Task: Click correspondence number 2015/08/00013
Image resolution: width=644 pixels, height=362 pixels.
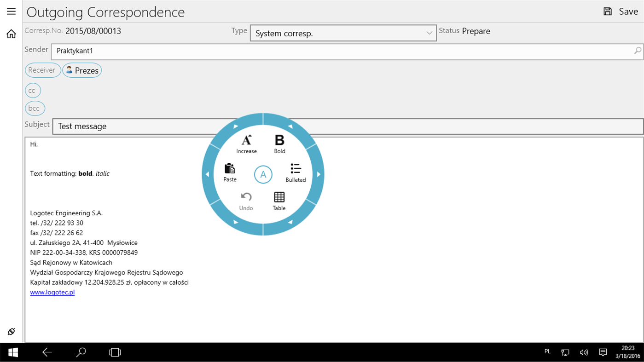Action: coord(93,31)
